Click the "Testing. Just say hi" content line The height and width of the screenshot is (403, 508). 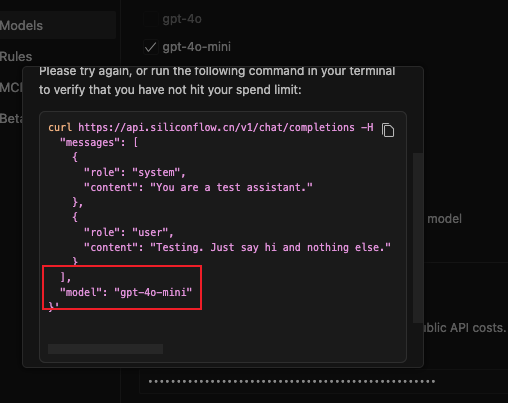click(x=237, y=247)
